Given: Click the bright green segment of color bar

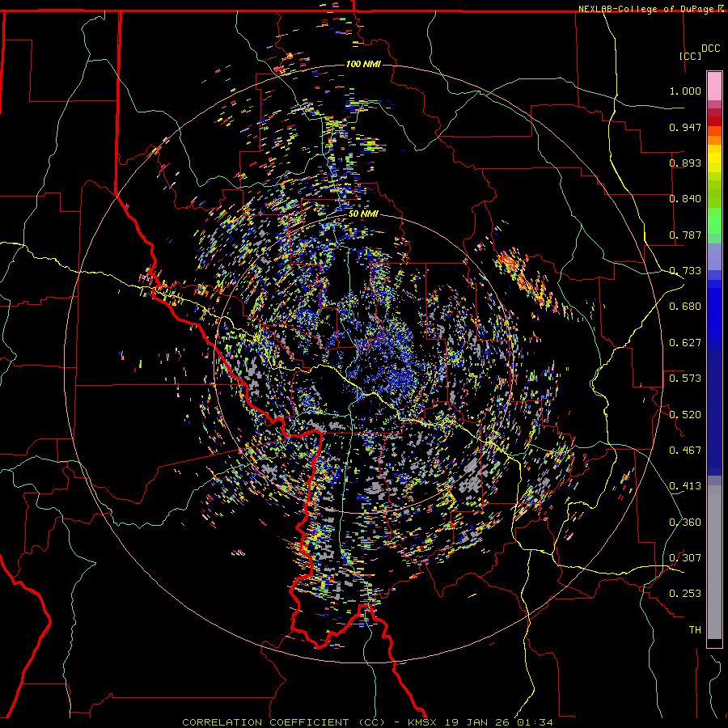Looking at the screenshot, I should [714, 221].
